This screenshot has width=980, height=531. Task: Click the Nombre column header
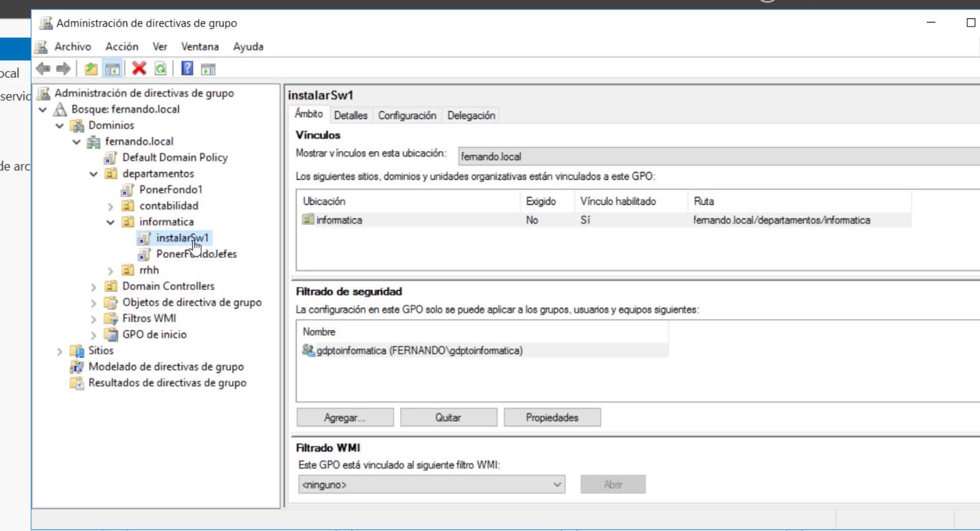[x=483, y=332]
